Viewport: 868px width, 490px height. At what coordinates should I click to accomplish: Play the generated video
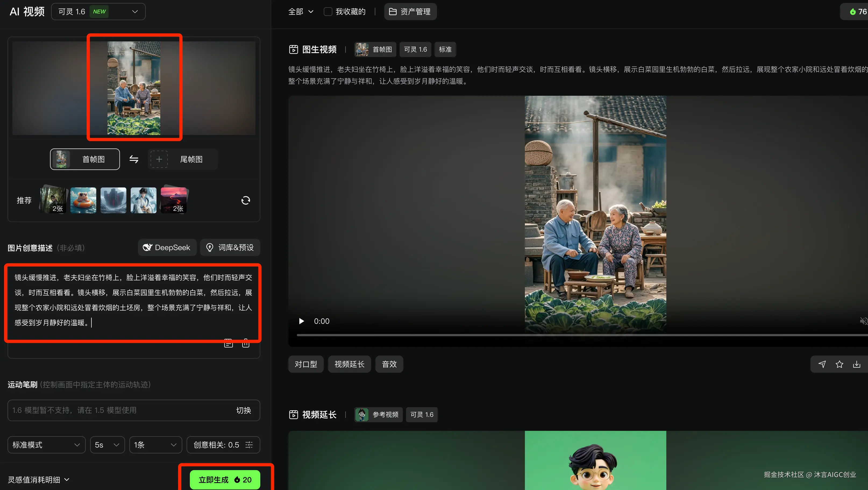point(302,321)
